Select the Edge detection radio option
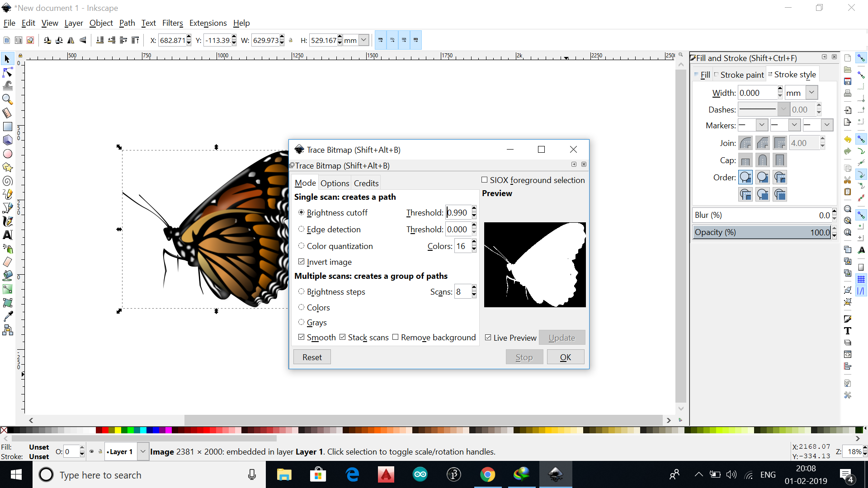868x488 pixels. tap(302, 230)
